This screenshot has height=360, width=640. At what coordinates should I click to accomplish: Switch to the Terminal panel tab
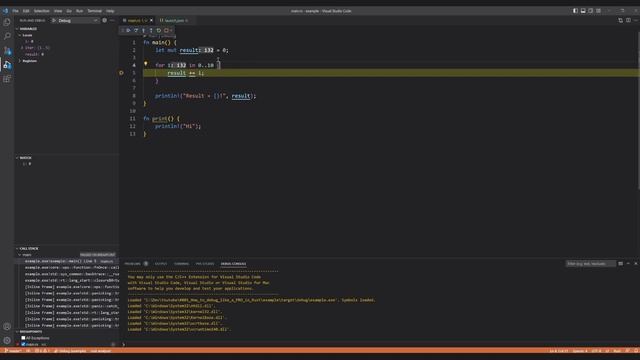click(181, 264)
